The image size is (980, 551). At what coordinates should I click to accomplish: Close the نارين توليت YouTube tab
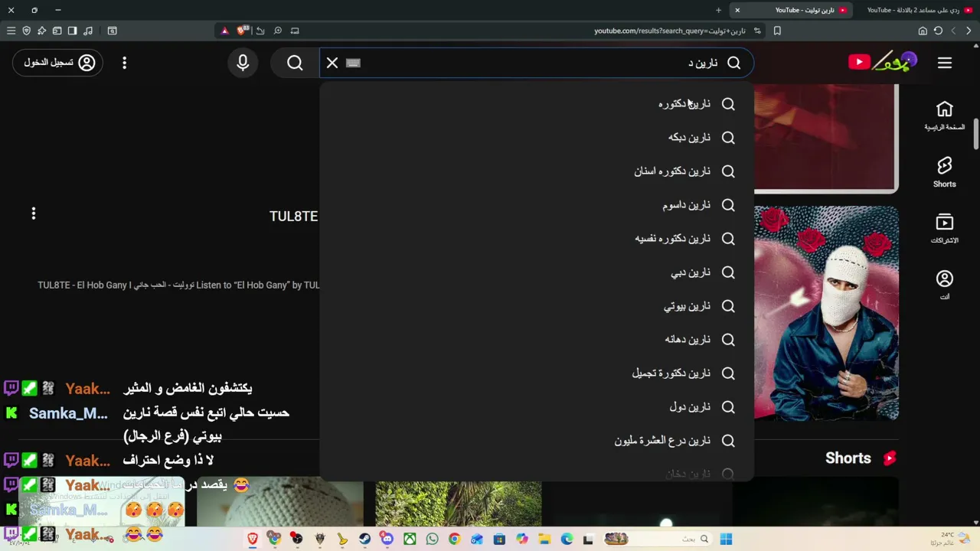click(x=737, y=10)
